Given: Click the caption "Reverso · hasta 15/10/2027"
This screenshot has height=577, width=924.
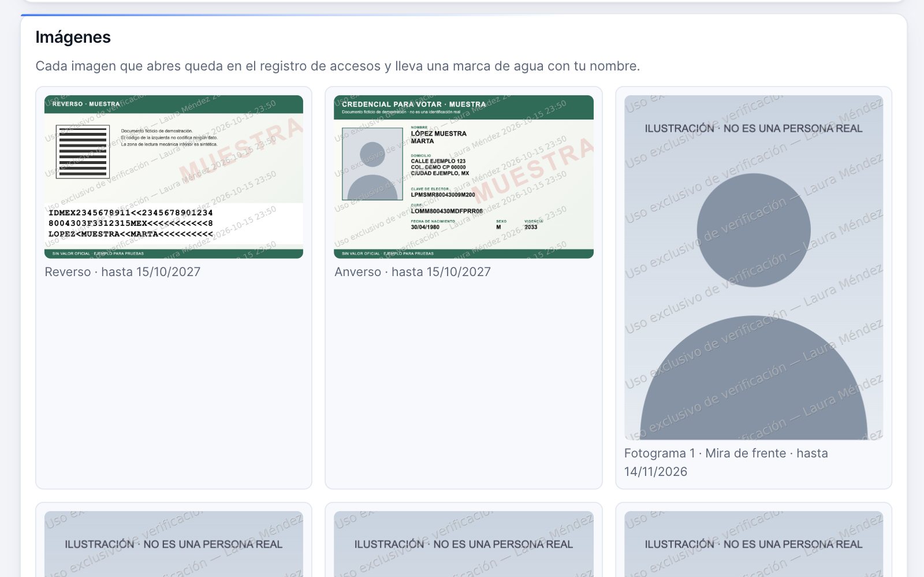Looking at the screenshot, I should [122, 272].
